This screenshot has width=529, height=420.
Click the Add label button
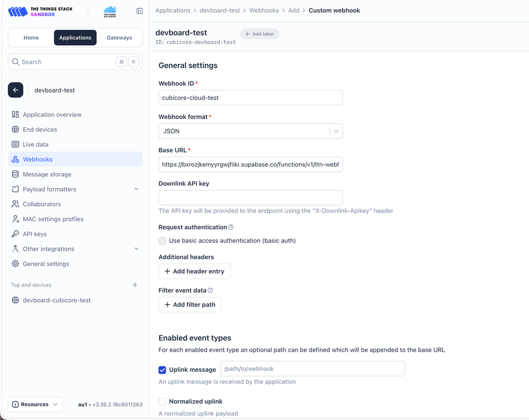260,34
